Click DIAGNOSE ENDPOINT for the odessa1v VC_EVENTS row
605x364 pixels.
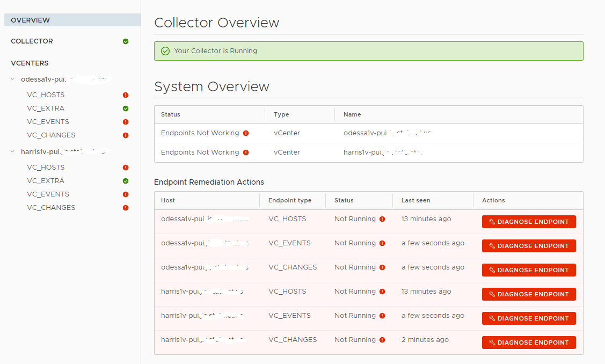coord(529,245)
